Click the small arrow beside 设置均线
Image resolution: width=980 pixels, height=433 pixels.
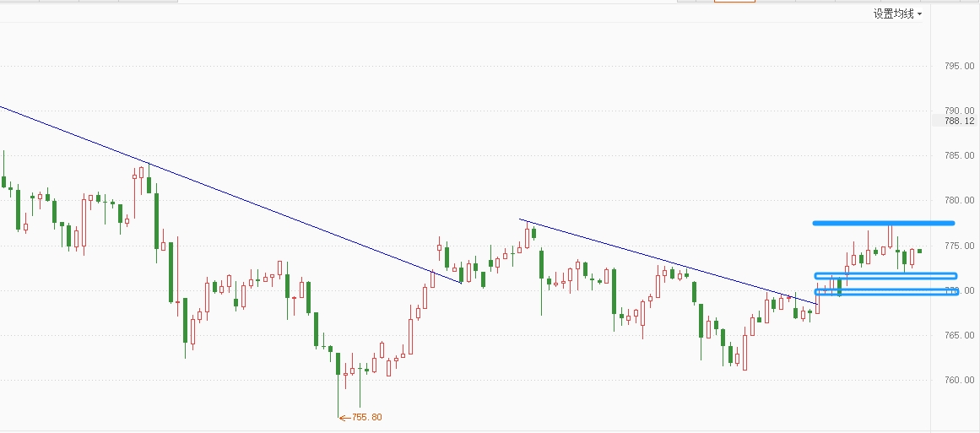click(919, 14)
